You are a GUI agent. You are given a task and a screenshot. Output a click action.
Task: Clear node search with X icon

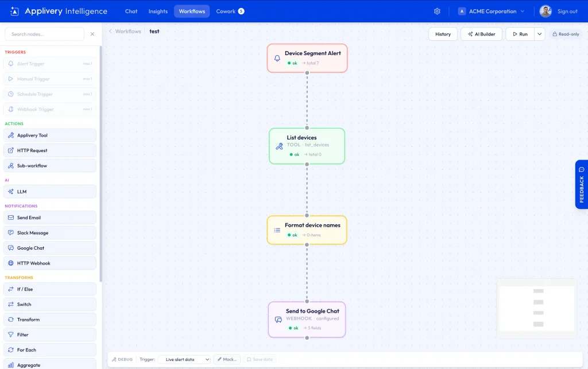[x=92, y=34]
